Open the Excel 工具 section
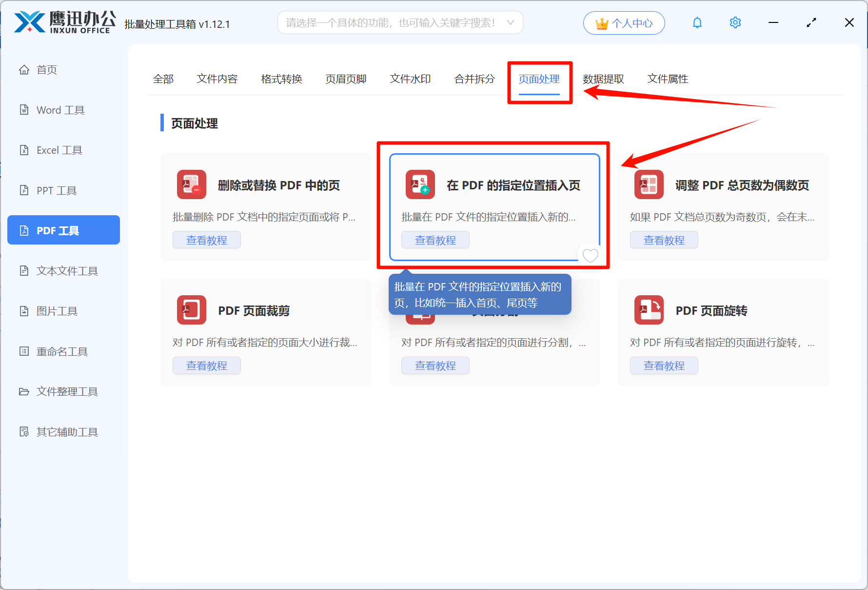 (x=59, y=150)
